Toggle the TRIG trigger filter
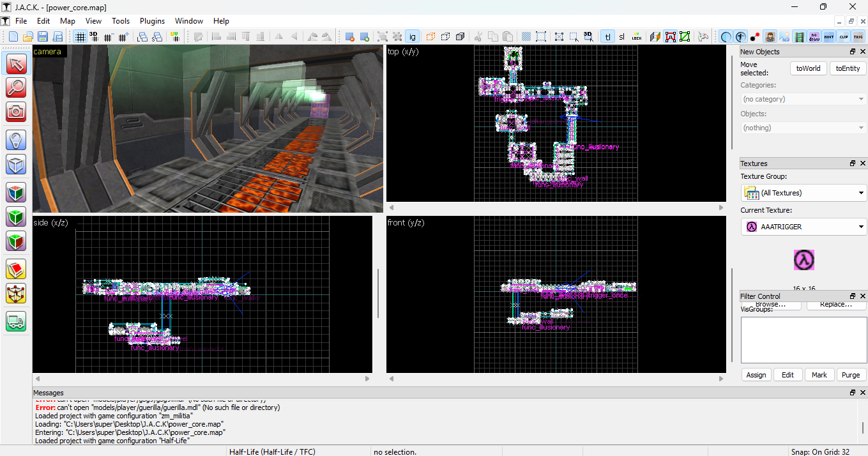The height and width of the screenshot is (456, 868). tap(858, 36)
